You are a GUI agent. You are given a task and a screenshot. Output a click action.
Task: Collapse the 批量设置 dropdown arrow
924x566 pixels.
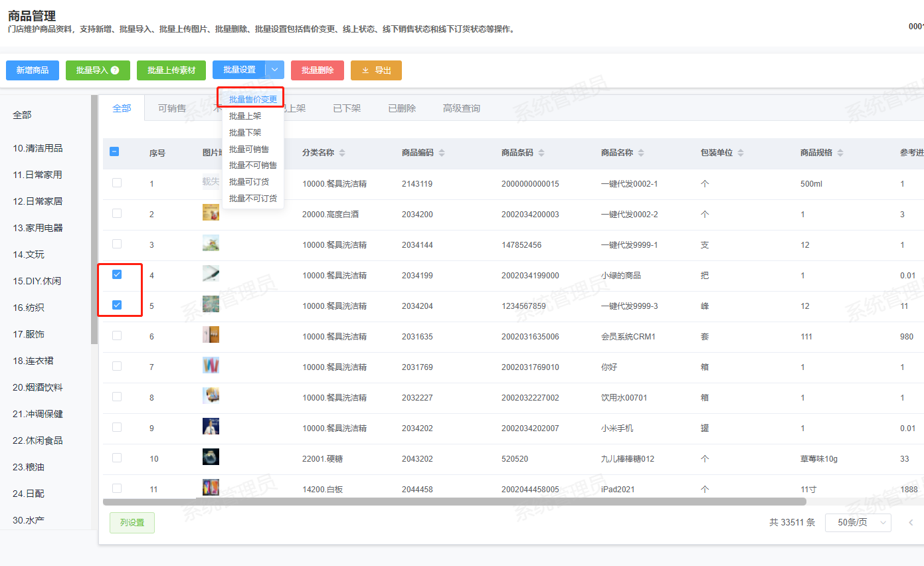274,70
